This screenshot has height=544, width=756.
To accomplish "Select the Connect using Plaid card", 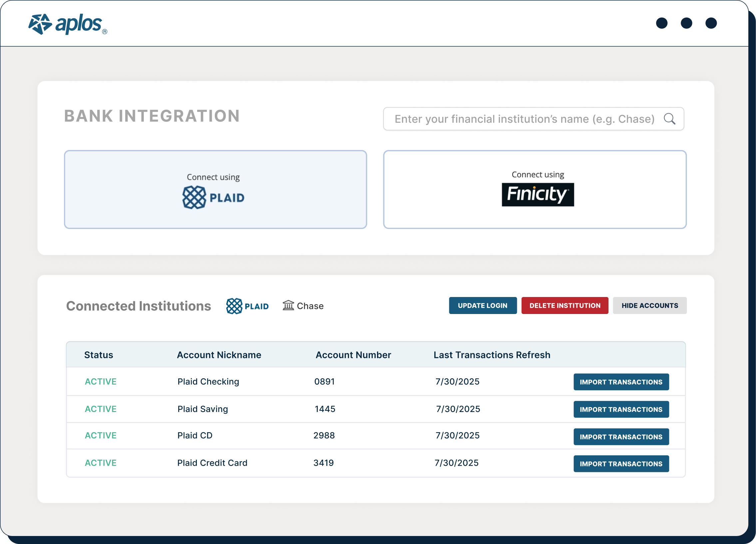I will [x=215, y=189].
